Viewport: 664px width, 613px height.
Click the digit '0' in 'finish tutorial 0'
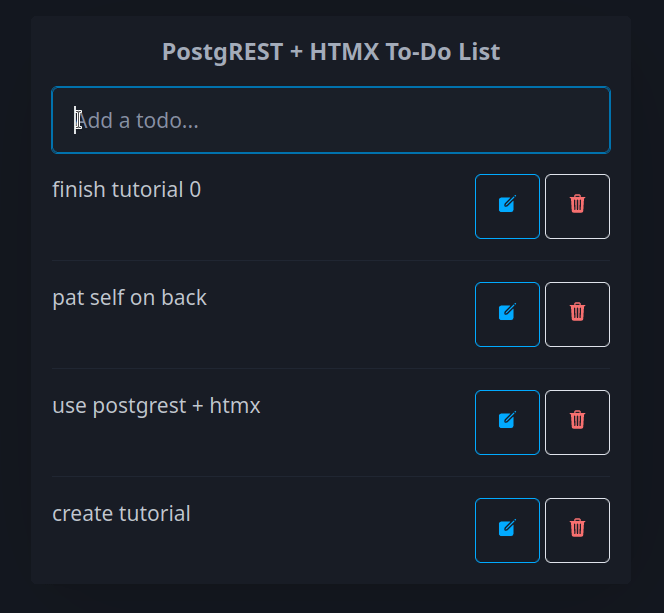coord(195,189)
